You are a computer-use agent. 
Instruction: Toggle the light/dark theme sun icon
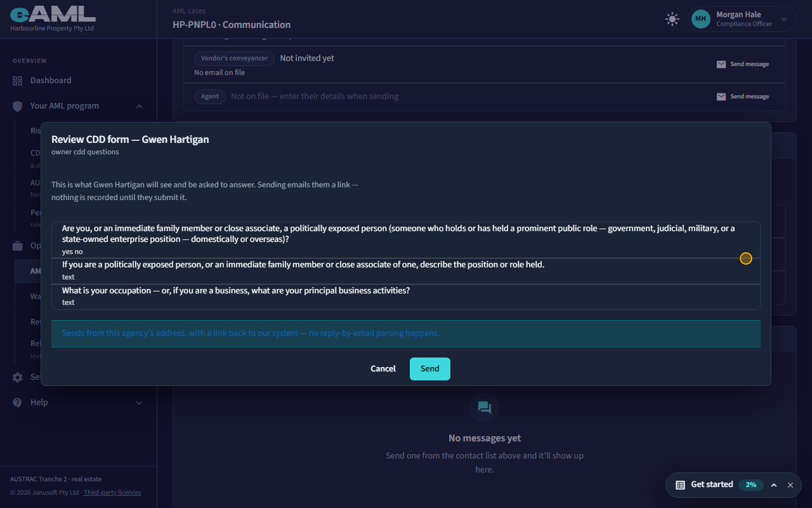click(672, 19)
